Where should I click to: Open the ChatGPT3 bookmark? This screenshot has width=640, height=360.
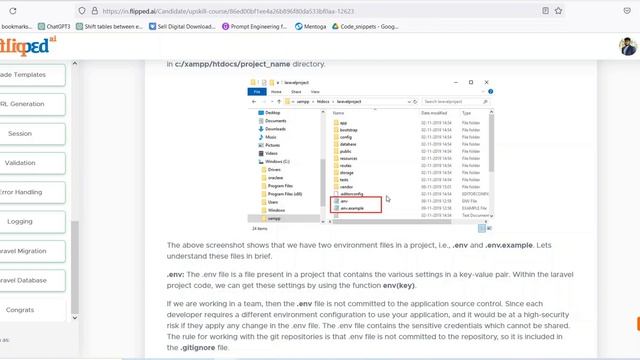click(x=54, y=27)
